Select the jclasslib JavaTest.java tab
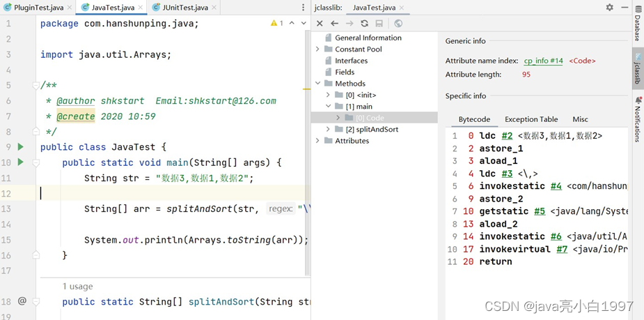Image resolution: width=644 pixels, height=320 pixels. pyautogui.click(x=374, y=8)
